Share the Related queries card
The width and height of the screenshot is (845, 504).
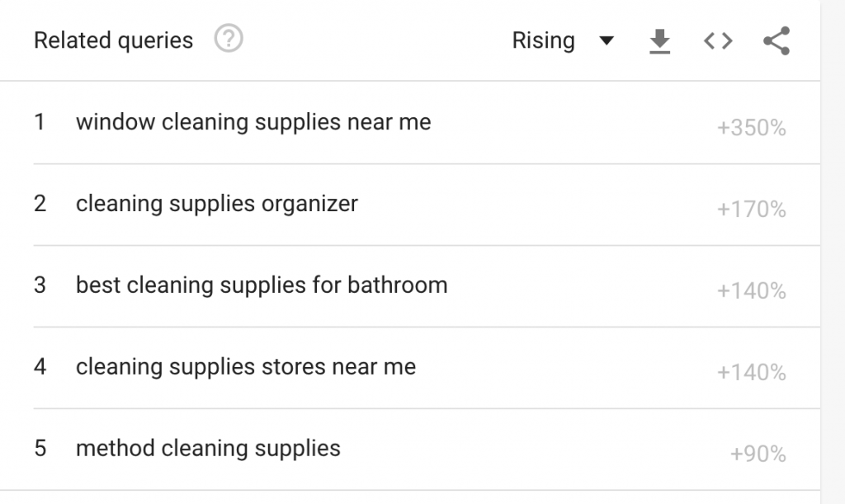777,41
